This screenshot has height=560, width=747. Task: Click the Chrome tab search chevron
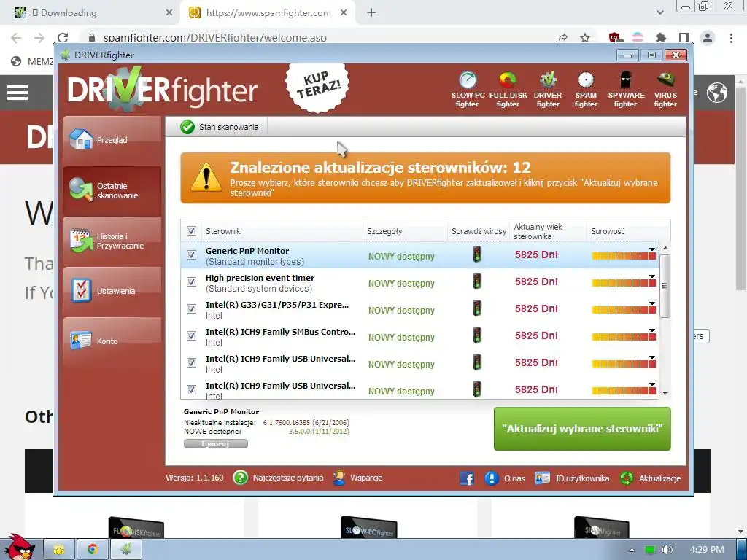[659, 13]
